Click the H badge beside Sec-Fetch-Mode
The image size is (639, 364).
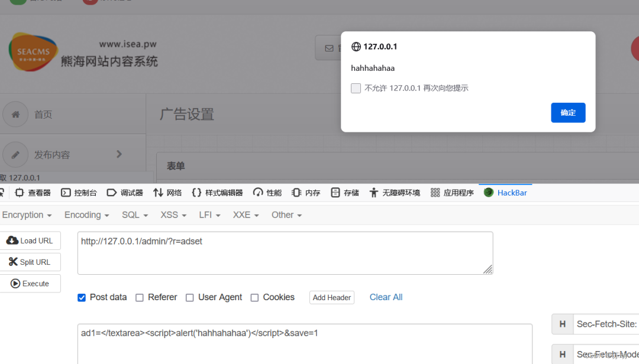point(563,354)
